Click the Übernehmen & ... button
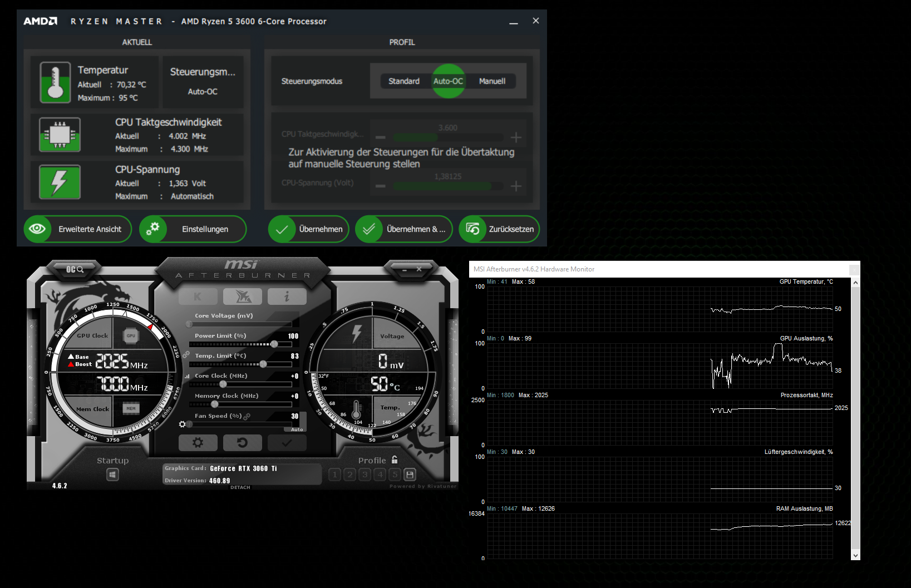 coord(404,229)
